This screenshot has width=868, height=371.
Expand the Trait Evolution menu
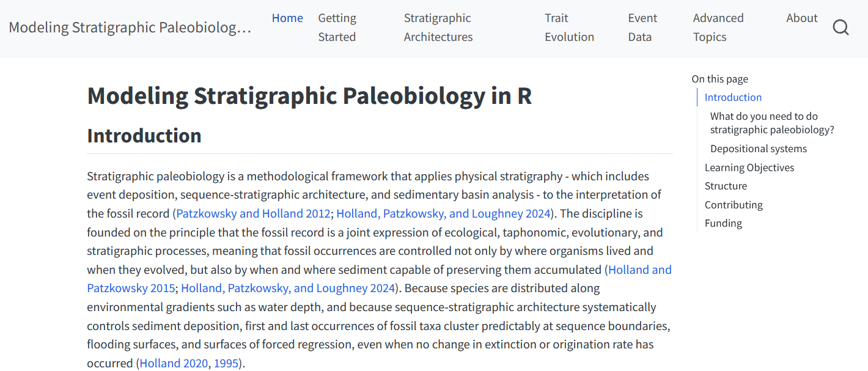(569, 28)
